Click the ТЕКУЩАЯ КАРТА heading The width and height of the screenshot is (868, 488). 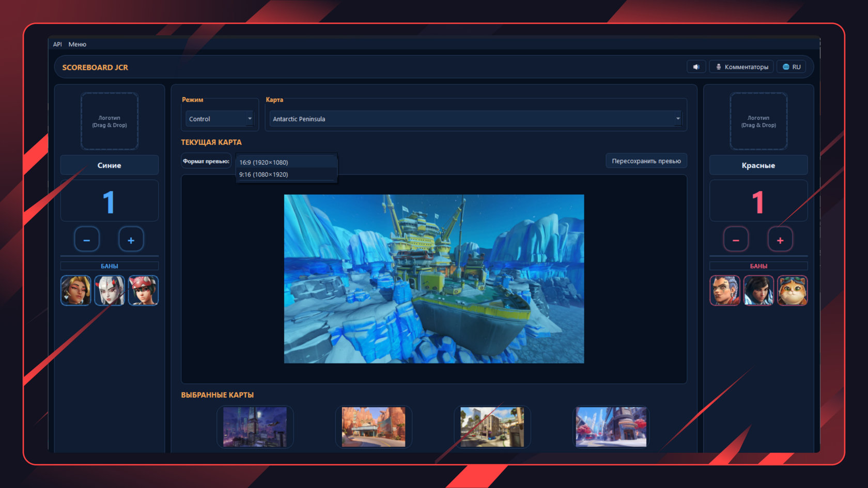211,142
